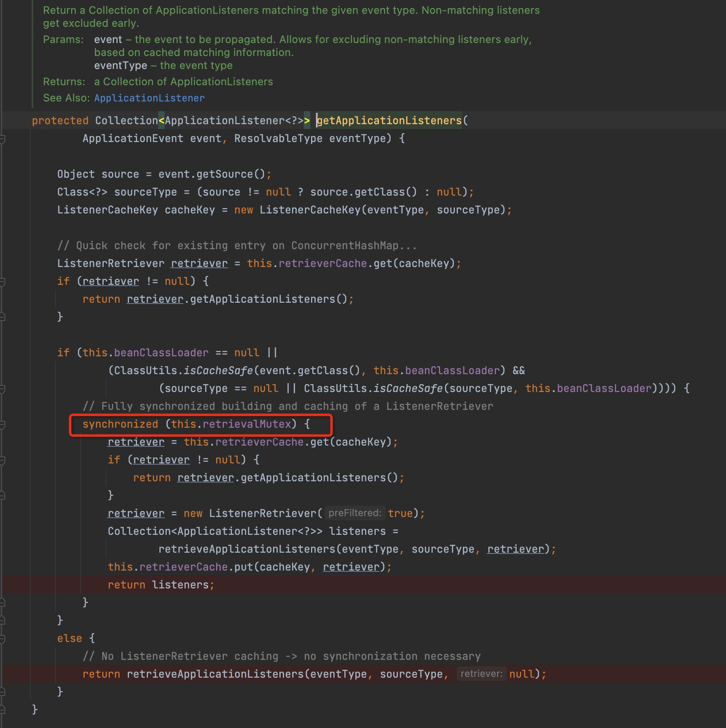Collapse the synchronized (this.retrievalMutex) block
The image size is (726, 728).
pyautogui.click(x=2, y=424)
